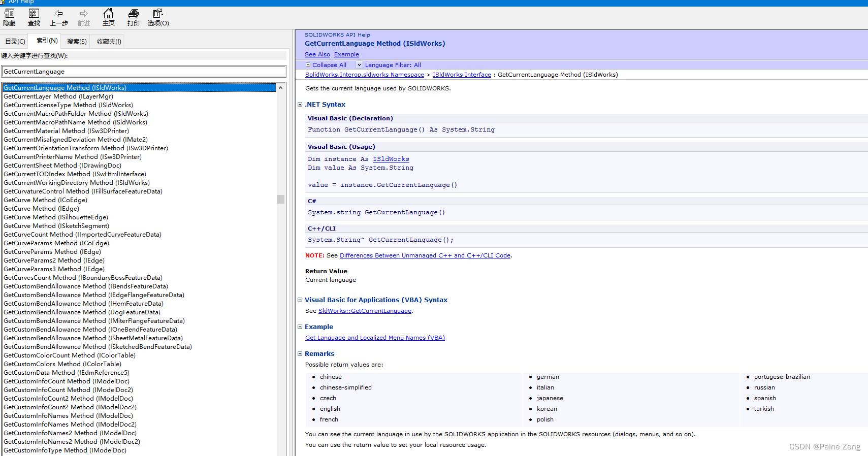Select GetCustomInfoType Method (IModelDoc) entry

point(65,450)
